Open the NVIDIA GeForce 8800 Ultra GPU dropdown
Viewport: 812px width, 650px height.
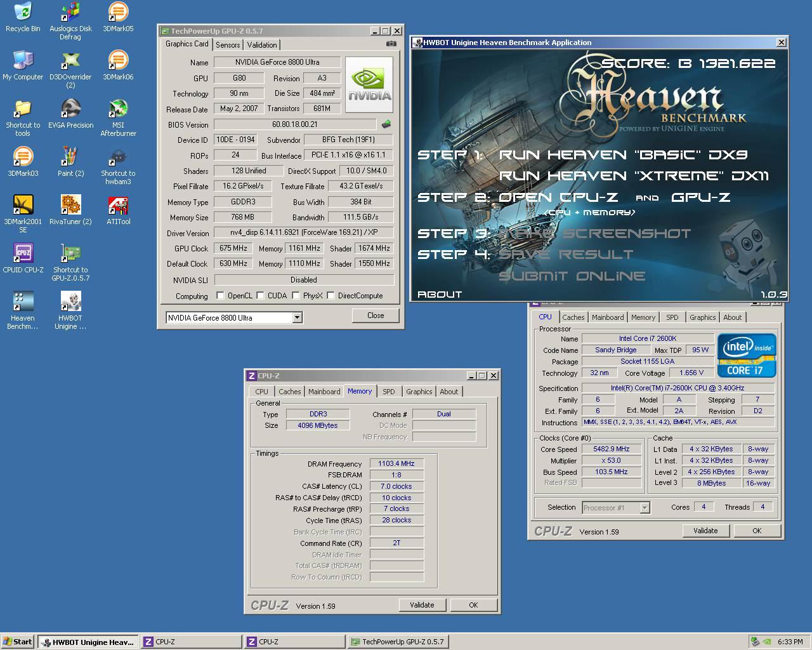coord(297,317)
